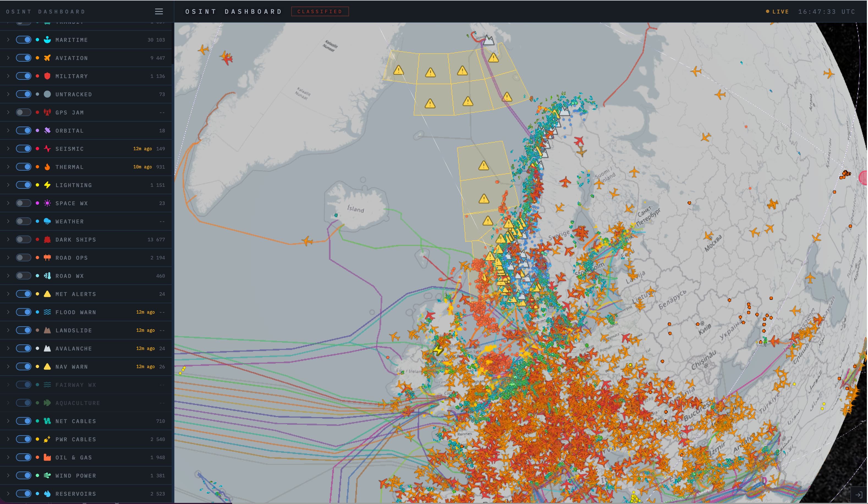The height and width of the screenshot is (504, 868).
Task: Open the hamburger menu in sidebar header
Action: pyautogui.click(x=159, y=11)
